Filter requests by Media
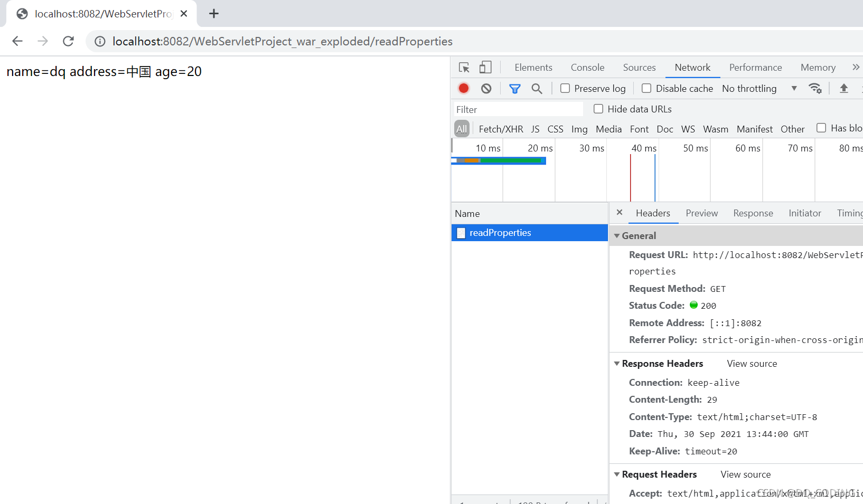863x504 pixels. [x=608, y=129]
